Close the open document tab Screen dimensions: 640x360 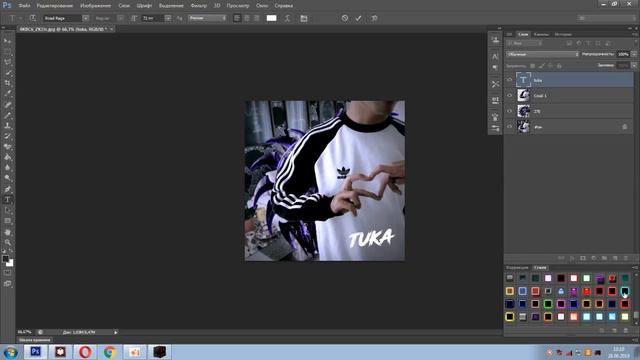(x=111, y=29)
